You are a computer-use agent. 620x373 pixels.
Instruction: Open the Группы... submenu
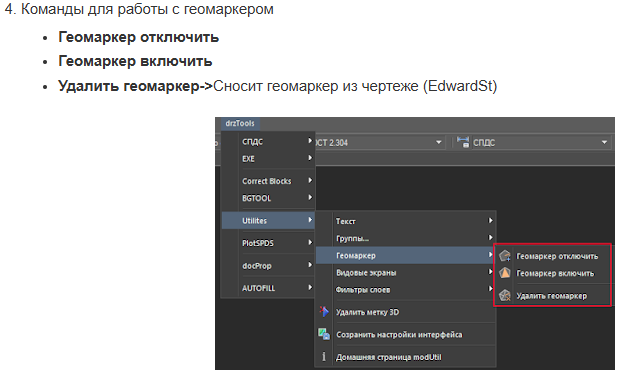[405, 238]
